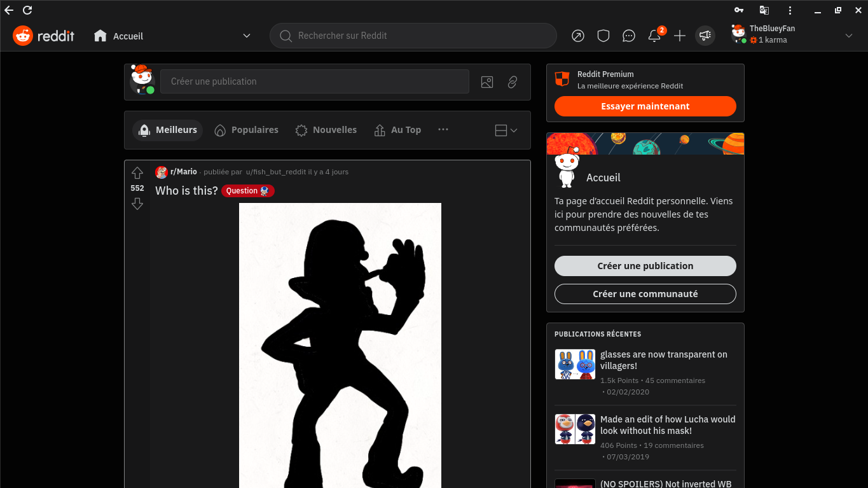Click the Accueil house icon

tap(100, 36)
